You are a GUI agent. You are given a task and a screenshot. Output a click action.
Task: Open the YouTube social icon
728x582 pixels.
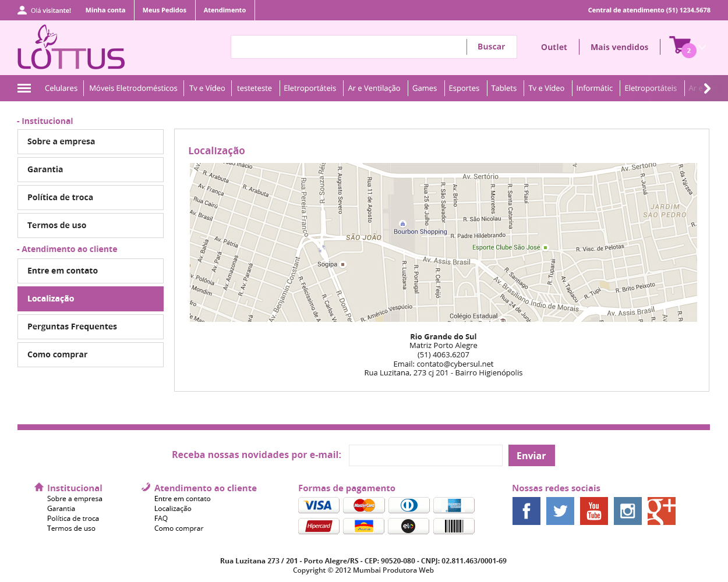pyautogui.click(x=593, y=511)
